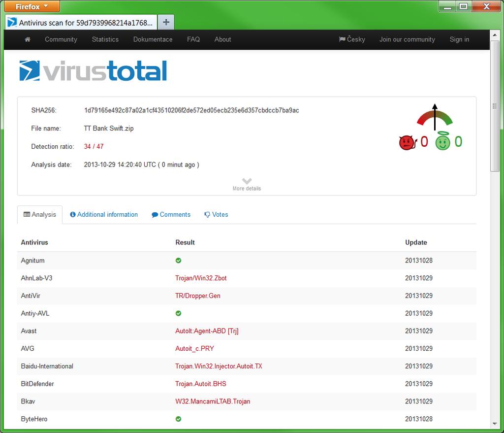Open the Statistics page
This screenshot has width=504, height=433.
coord(105,39)
